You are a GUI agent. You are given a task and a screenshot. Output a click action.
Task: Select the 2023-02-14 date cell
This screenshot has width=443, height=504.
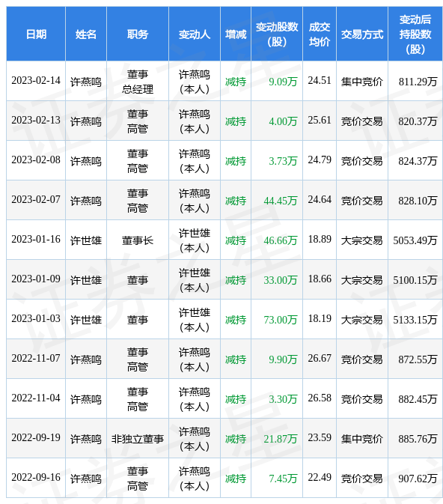36,81
